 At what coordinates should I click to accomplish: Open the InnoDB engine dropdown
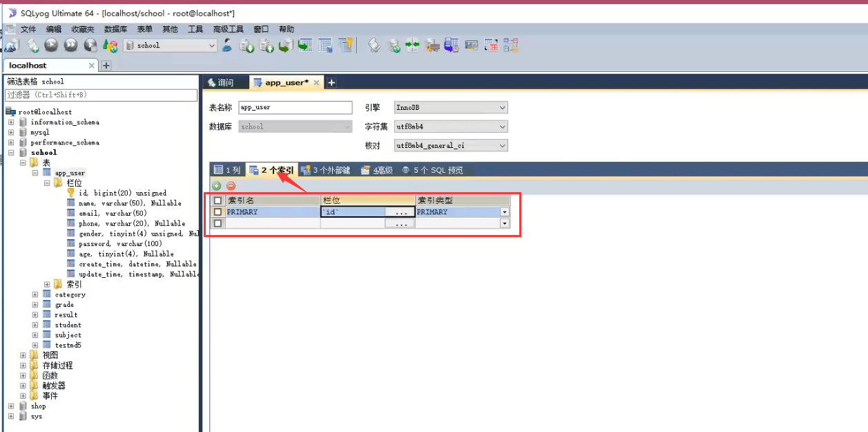point(502,108)
